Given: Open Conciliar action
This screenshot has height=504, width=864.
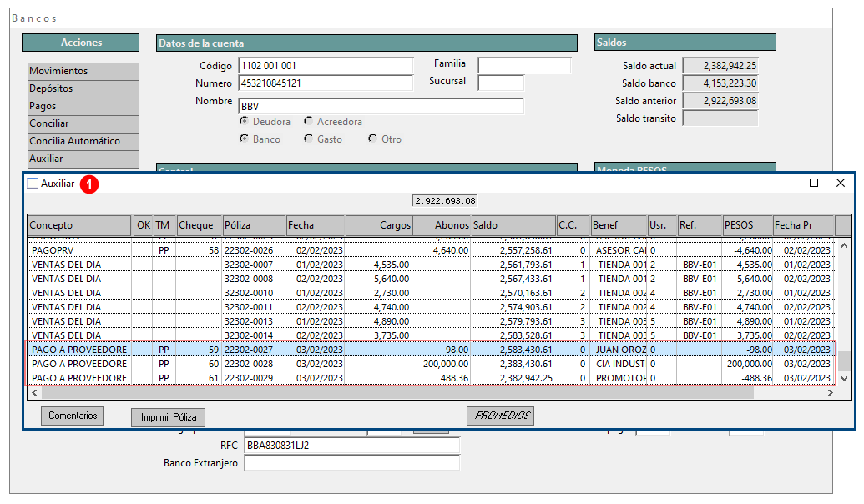Looking at the screenshot, I should (83, 124).
